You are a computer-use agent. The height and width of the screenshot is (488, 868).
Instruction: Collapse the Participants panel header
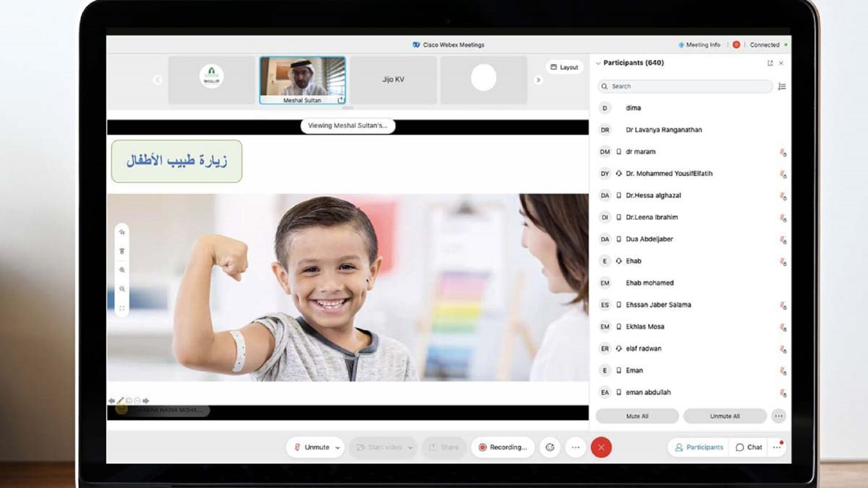coord(599,63)
